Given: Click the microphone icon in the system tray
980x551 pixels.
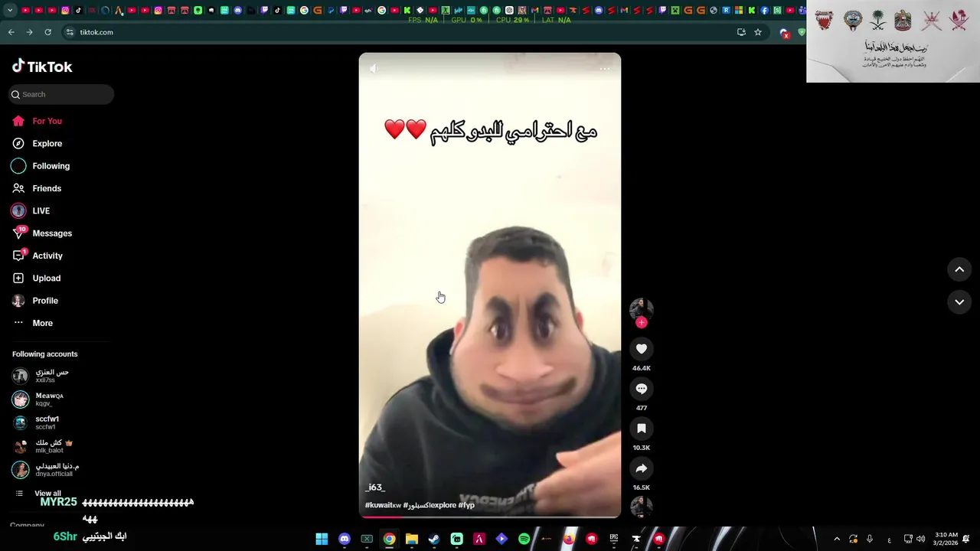Looking at the screenshot, I should (x=870, y=539).
